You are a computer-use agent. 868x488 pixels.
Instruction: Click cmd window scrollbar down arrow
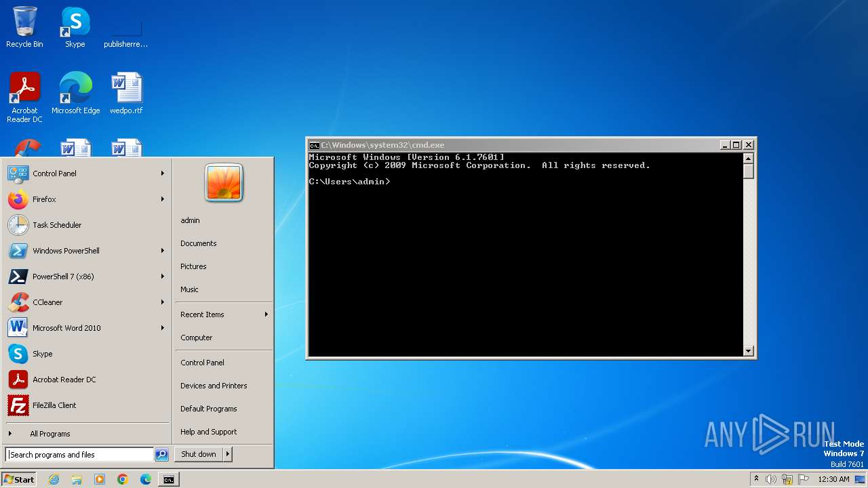749,350
